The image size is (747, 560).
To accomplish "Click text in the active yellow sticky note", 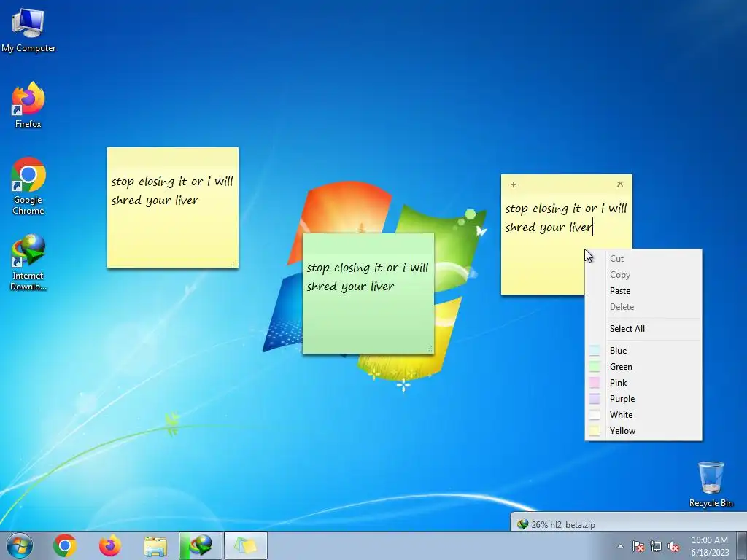I will point(566,217).
